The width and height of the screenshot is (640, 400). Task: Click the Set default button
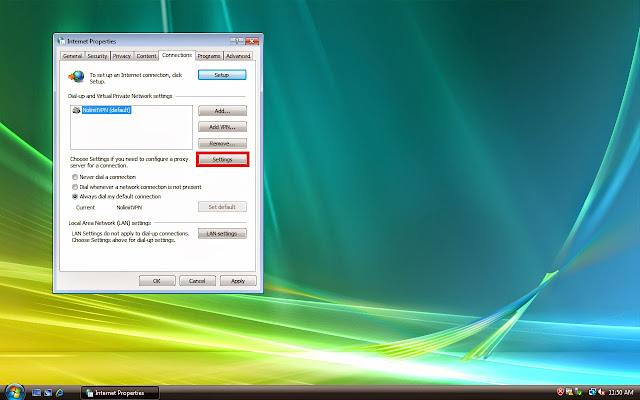[x=222, y=207]
